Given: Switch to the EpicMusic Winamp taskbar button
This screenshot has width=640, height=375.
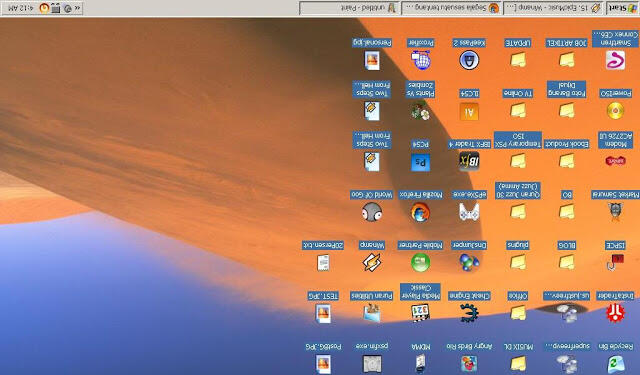Looking at the screenshot, I should (553, 8).
